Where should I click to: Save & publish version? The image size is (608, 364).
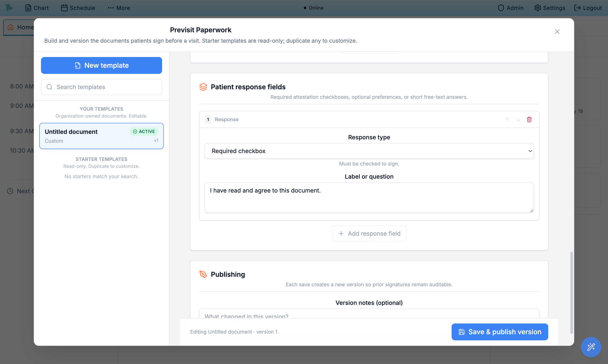click(500, 332)
